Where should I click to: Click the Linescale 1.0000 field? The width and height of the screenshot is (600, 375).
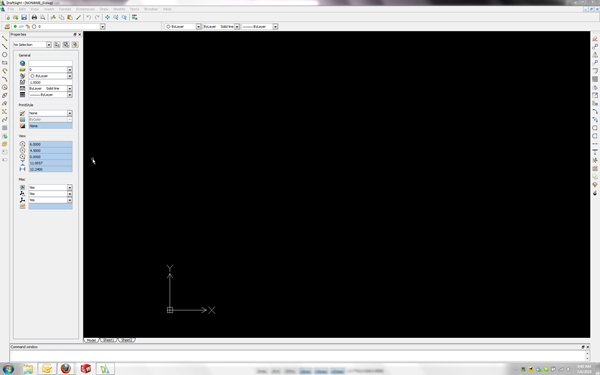click(x=51, y=82)
